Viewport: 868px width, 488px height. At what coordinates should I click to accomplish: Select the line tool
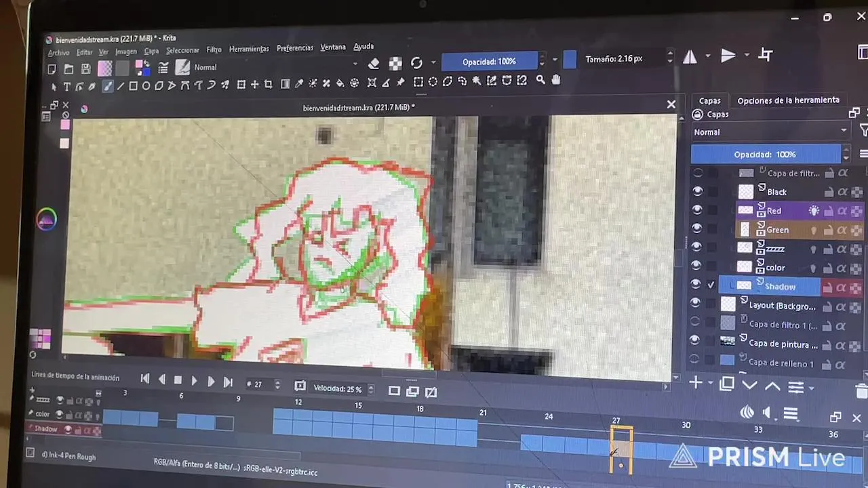click(x=120, y=86)
